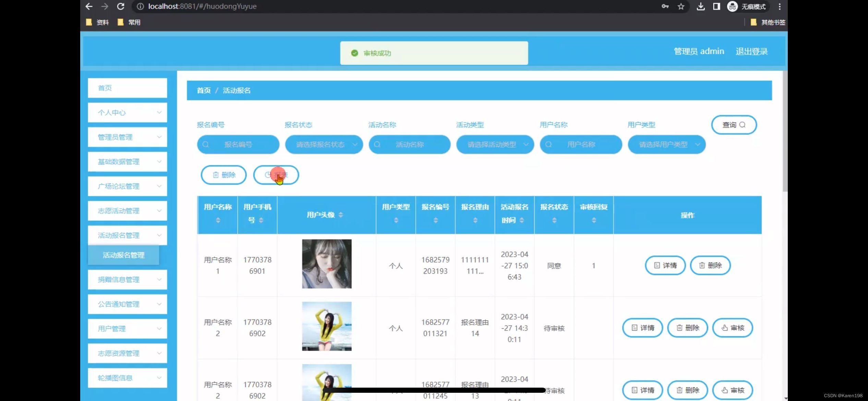This screenshot has width=868, height=401.
Task: Collapse the 活动报名管理 parent menu
Action: point(128,235)
